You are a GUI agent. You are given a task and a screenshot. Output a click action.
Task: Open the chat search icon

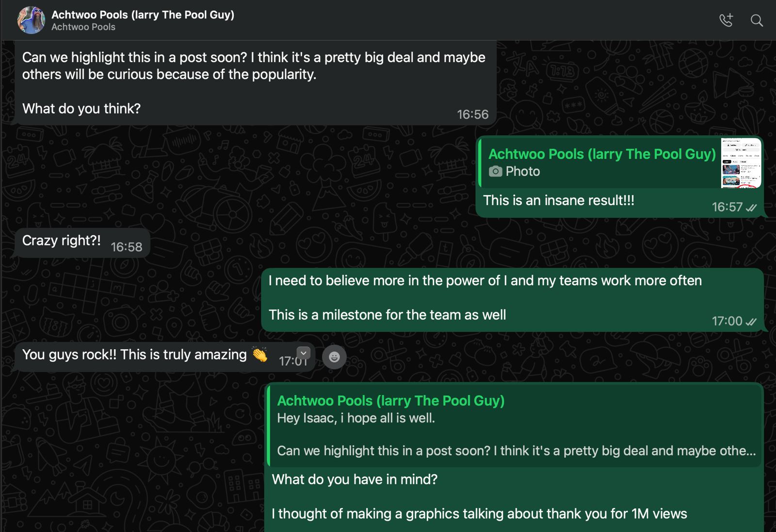[757, 20]
